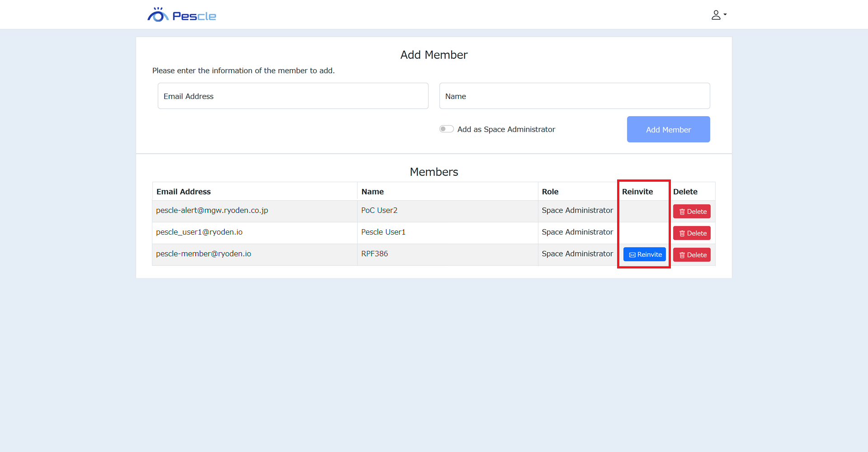Viewport: 868px width, 452px height.
Task: Select the pescle-alert@mgw.ryoden.co.jp email cell
Action: 212,211
